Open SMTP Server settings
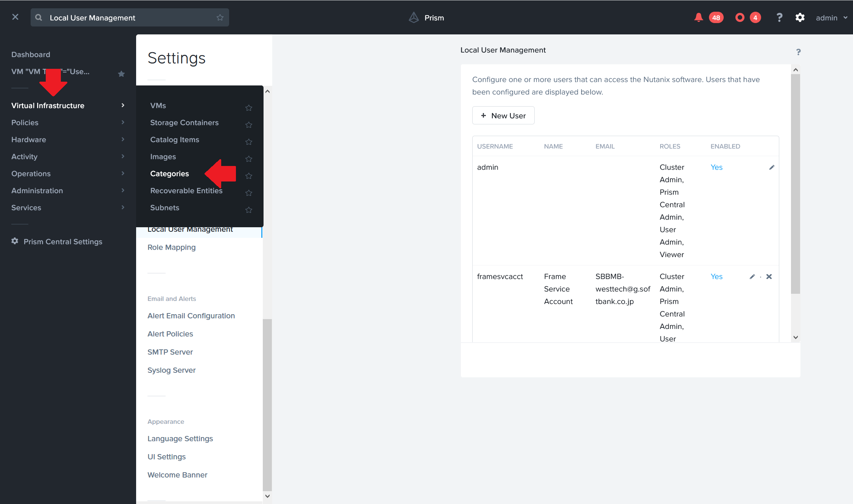This screenshot has height=504, width=853. coord(170,352)
